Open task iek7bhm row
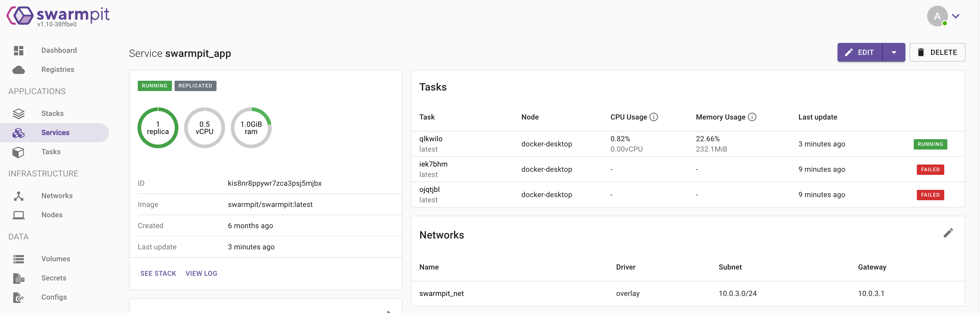 pos(688,169)
